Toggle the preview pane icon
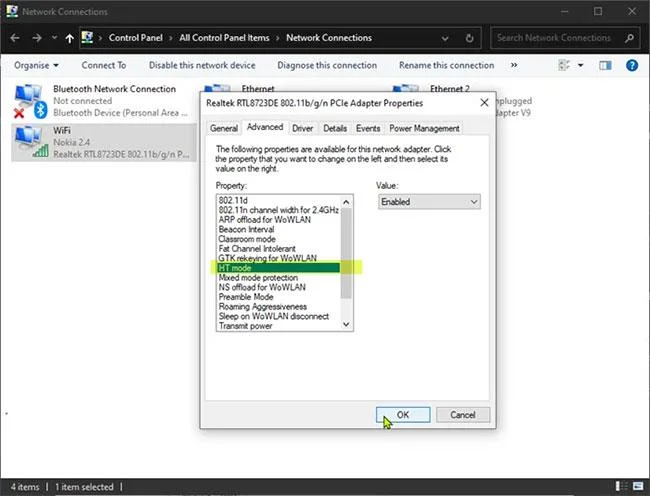This screenshot has width=650, height=496. (x=605, y=65)
